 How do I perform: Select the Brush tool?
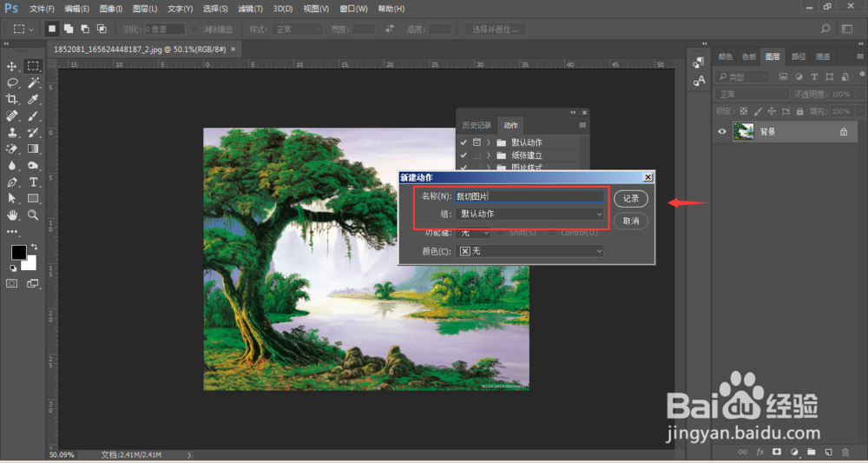click(33, 116)
